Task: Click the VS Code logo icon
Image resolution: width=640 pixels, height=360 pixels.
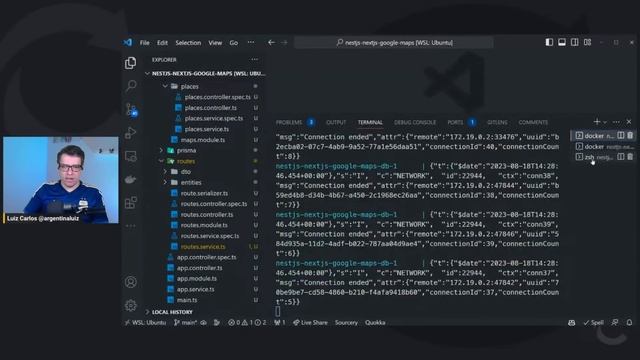Action: 128,42
